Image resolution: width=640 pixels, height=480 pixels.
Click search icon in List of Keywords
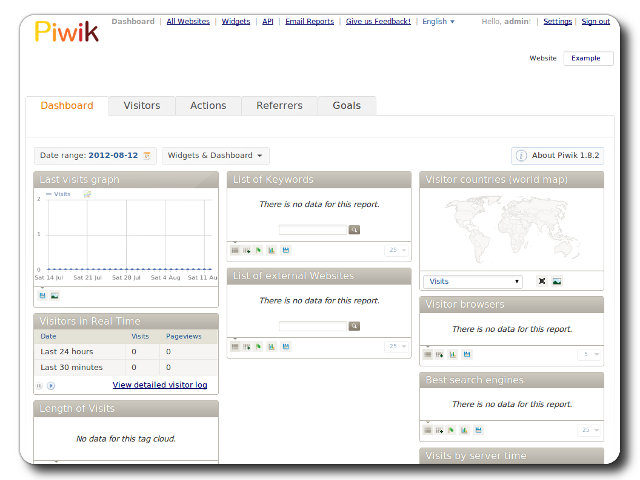[x=354, y=230]
